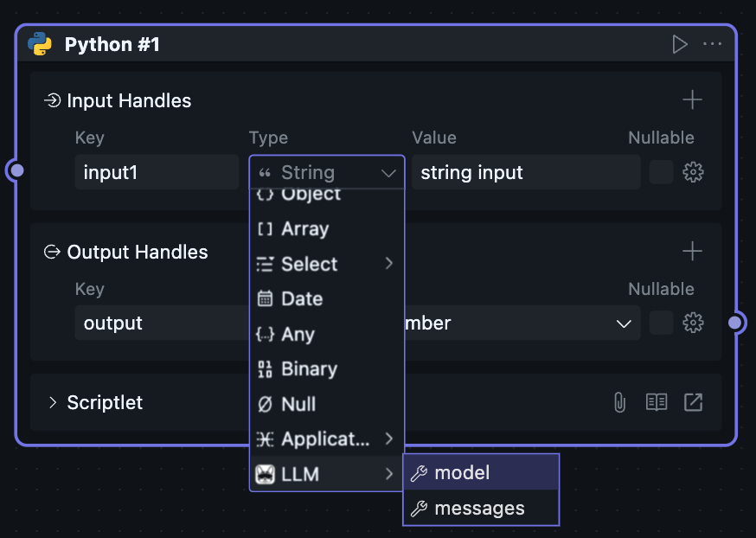Pick the Binary type option
The height and width of the screenshot is (538, 756).
pyautogui.click(x=309, y=369)
